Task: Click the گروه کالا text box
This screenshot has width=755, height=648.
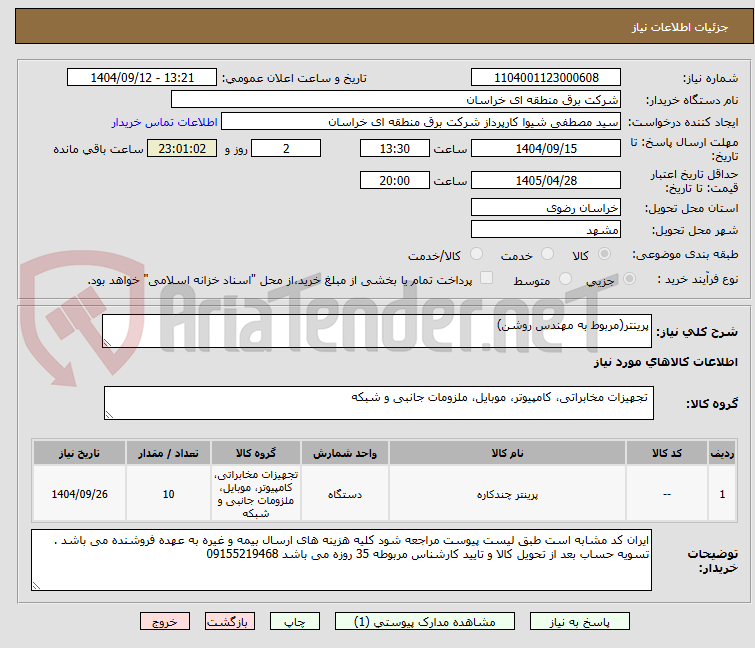Action: [x=379, y=403]
